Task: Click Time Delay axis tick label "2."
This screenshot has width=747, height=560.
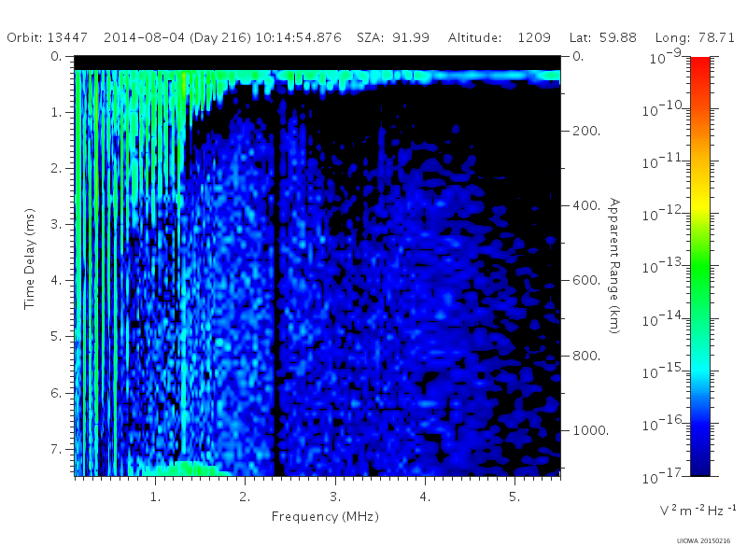Action: [x=56, y=168]
